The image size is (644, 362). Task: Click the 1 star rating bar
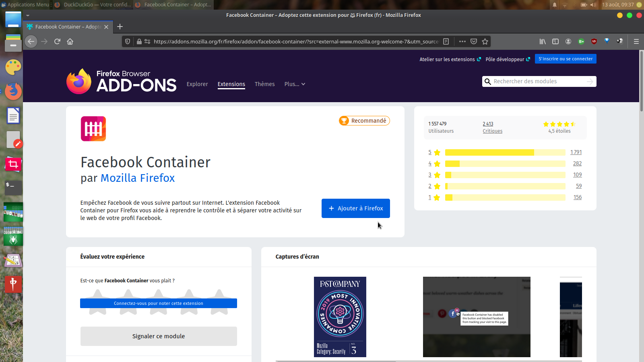pyautogui.click(x=505, y=197)
